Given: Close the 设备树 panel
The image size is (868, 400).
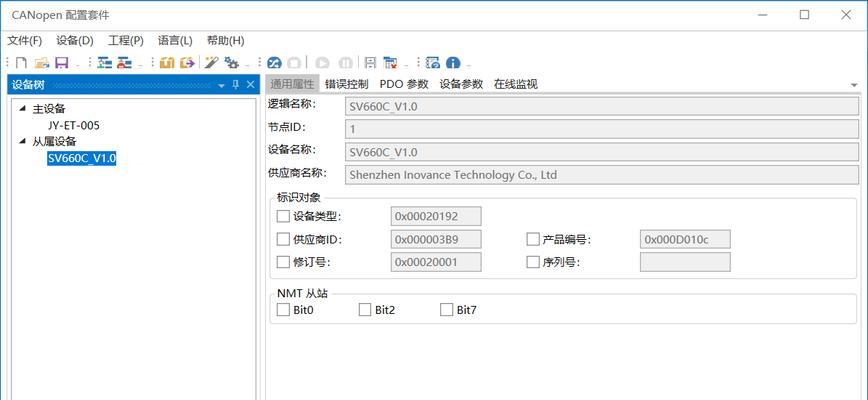Looking at the screenshot, I should tap(250, 85).
